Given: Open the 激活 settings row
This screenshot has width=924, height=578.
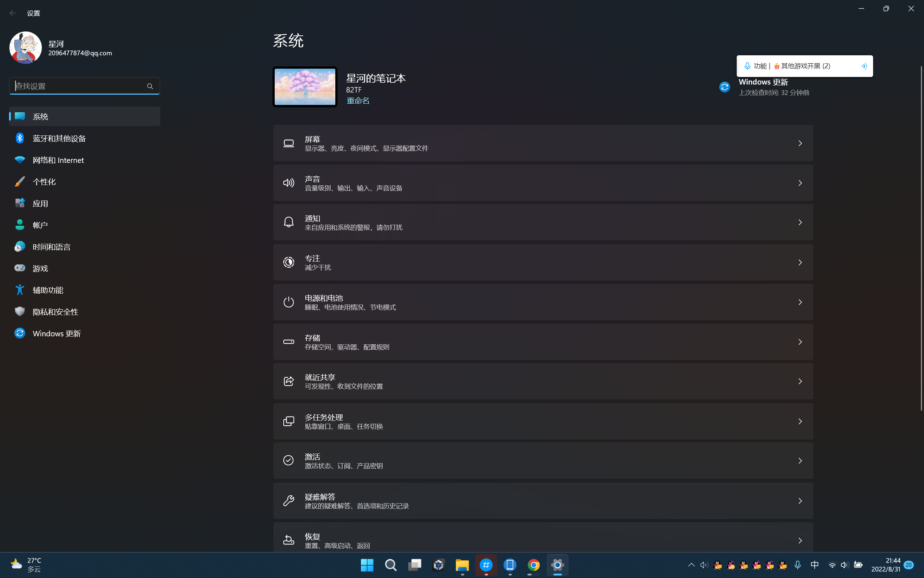Looking at the screenshot, I should click(543, 461).
